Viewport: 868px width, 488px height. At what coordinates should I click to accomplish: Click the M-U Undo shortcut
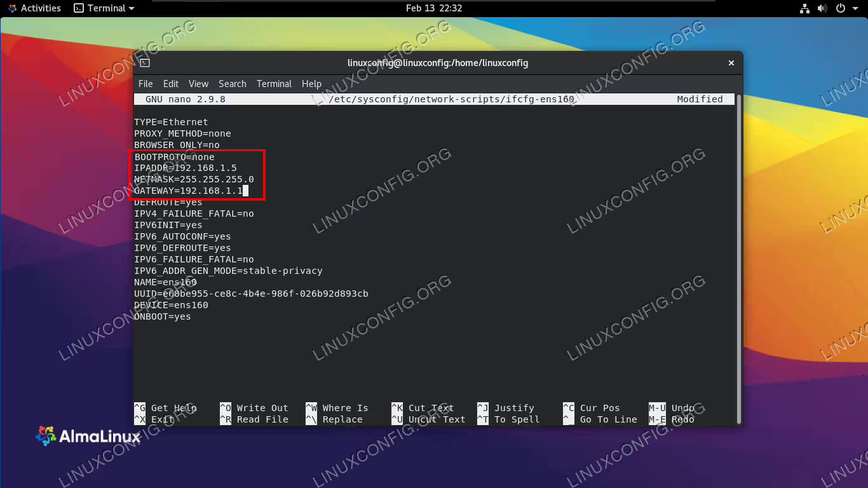tap(672, 408)
